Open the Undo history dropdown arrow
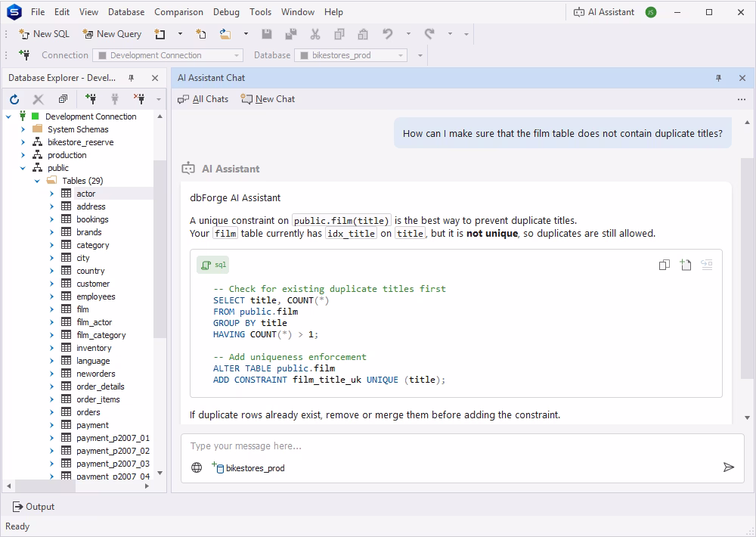This screenshot has width=756, height=537. pos(408,34)
